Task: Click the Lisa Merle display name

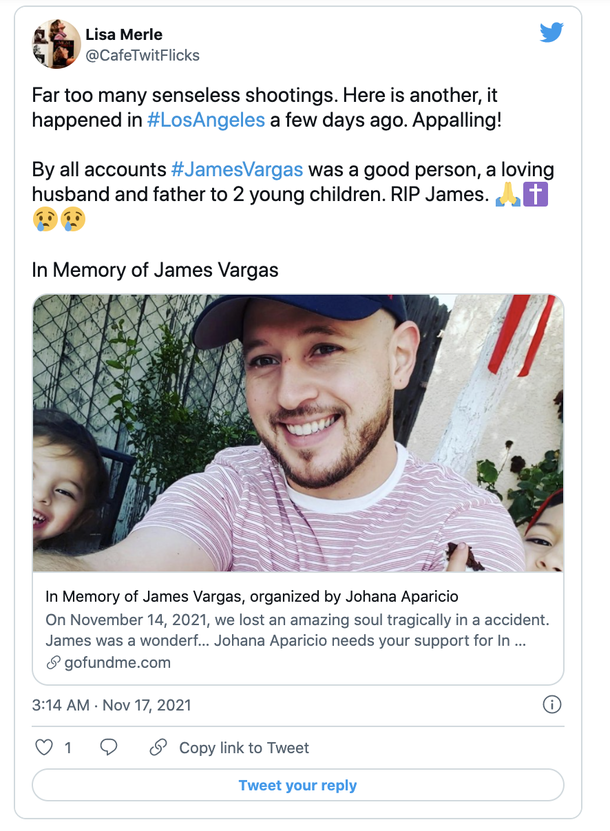Action: pos(124,34)
